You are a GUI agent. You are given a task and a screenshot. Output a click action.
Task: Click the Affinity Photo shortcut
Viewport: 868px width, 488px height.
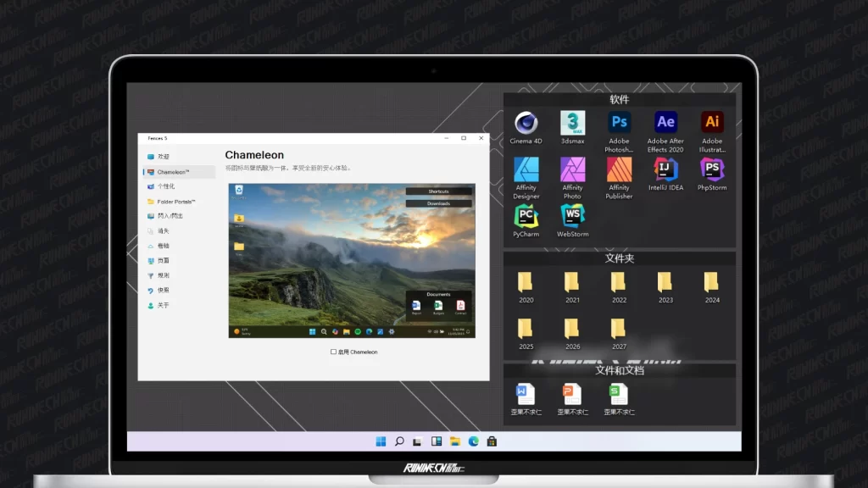click(572, 170)
